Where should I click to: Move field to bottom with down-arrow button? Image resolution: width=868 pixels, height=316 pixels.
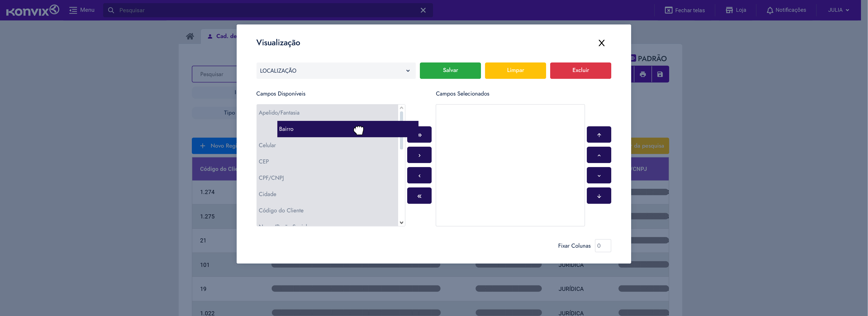[x=599, y=196]
